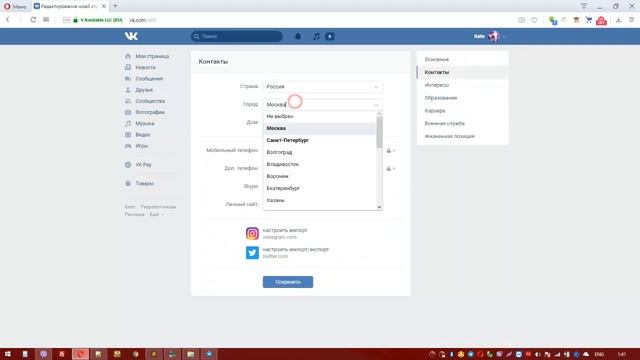Click Разработчикам footer link
The image size is (640, 360).
coord(158,207)
